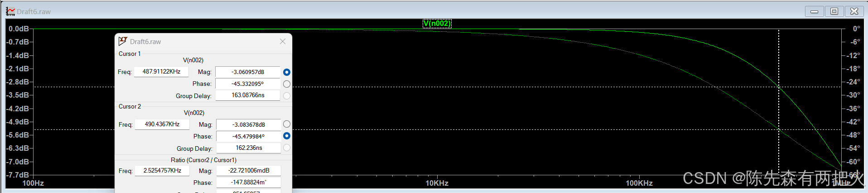Click the 100Hz frequency axis label
Screen dimensions: 868x193
point(33,183)
